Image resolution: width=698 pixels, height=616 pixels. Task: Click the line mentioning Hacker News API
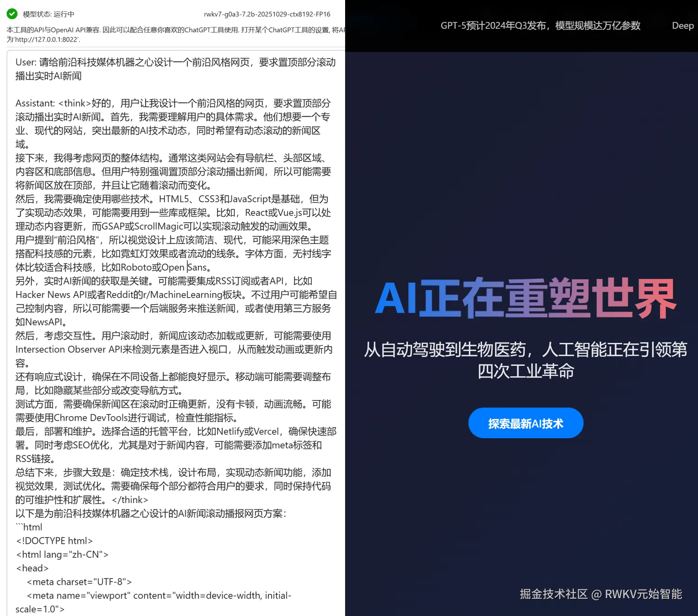tap(176, 295)
